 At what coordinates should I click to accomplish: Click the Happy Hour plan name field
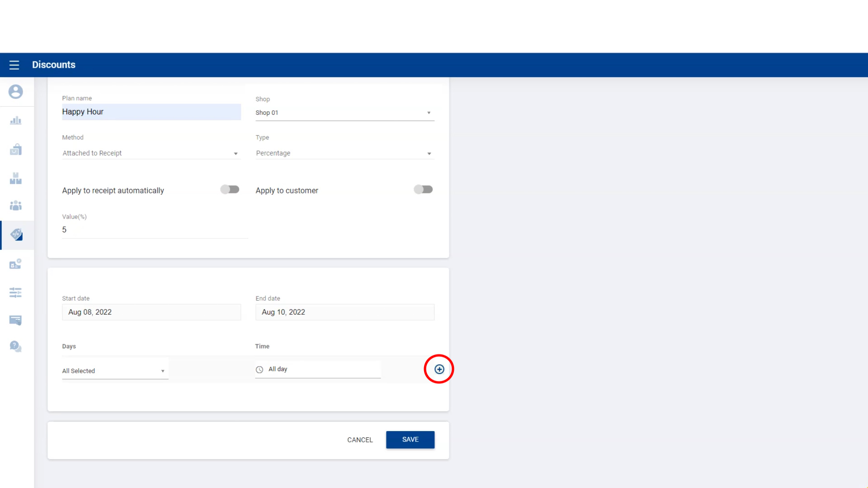151,112
